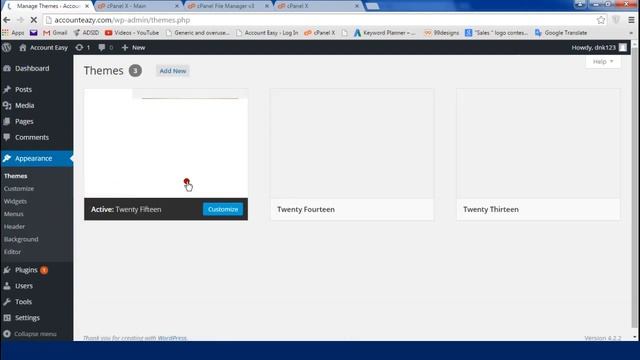Click Customize button on Twenty Fifteen
The height and width of the screenshot is (360, 640).
tap(223, 209)
